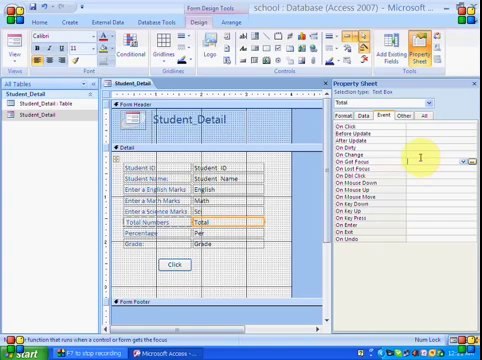Insert a Chart control
The image size is (482, 360).
click(x=302, y=36)
